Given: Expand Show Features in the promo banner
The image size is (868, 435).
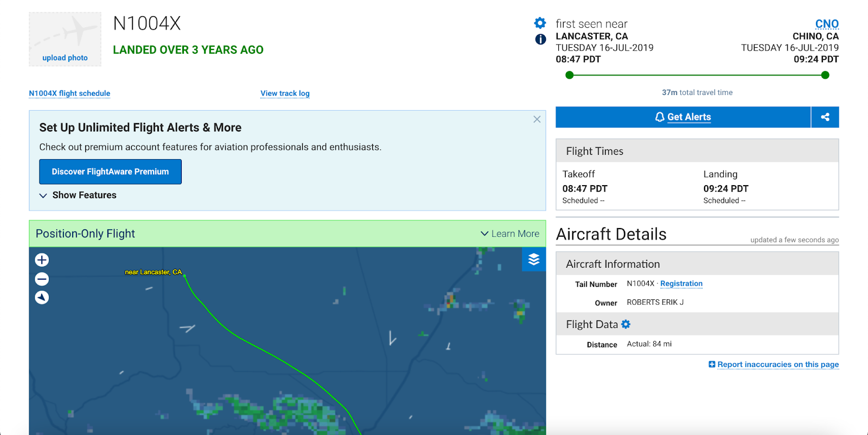Looking at the screenshot, I should [78, 196].
